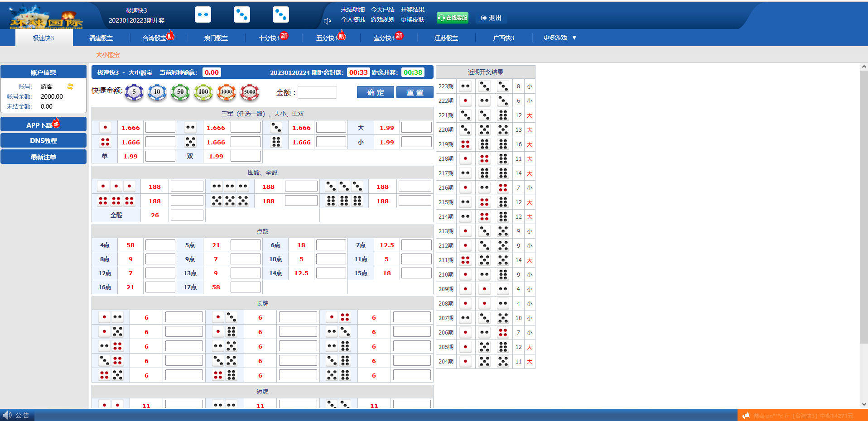Refresh the account balance icon
This screenshot has width=868, height=421.
coord(70,86)
